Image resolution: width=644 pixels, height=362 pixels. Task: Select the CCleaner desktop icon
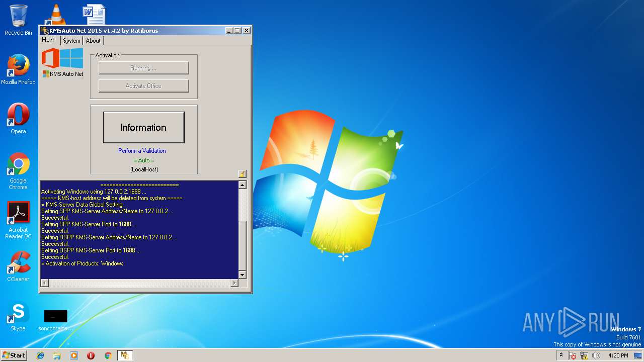point(18,266)
